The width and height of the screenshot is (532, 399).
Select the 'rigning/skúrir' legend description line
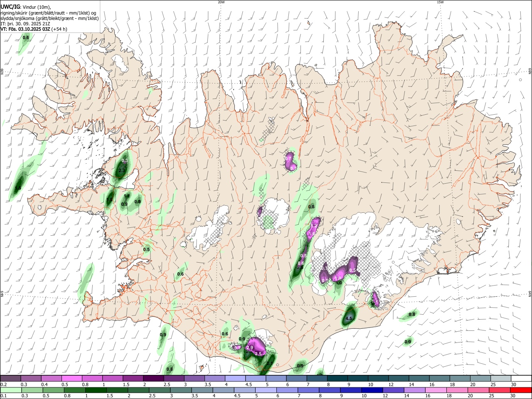point(49,12)
